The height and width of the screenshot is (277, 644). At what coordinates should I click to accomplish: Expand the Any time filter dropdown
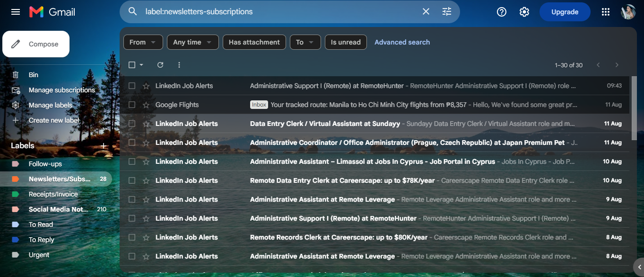coord(193,42)
